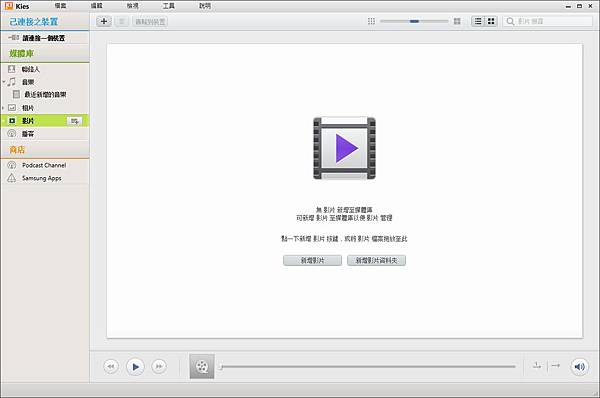Open the 工具 tools menu
Viewport: 600px width, 398px height.
(x=169, y=6)
